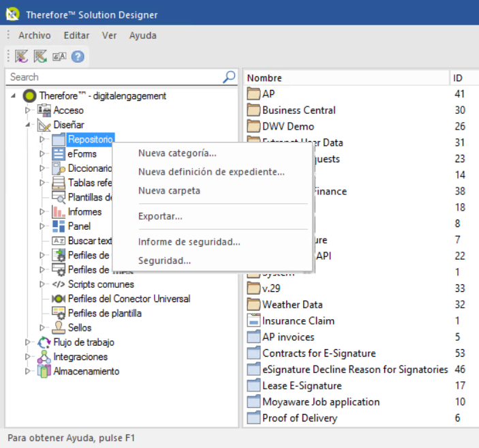Image resolution: width=479 pixels, height=448 pixels.
Task: Open Informe de seguridad menu entry
Action: tap(213, 242)
